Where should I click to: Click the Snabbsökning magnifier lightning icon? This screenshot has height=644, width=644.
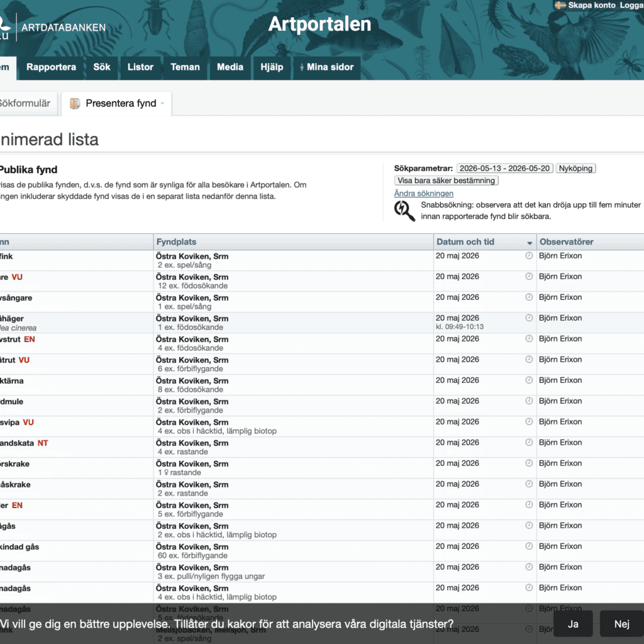click(x=404, y=211)
